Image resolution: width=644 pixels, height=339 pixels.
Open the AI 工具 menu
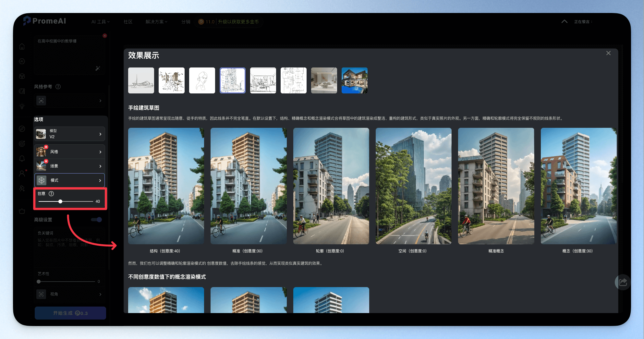(100, 22)
